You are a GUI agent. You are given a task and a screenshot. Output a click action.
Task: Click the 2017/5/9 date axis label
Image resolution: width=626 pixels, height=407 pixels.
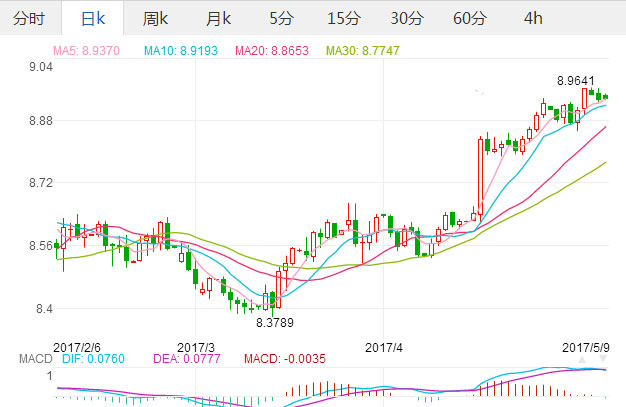[x=586, y=347]
